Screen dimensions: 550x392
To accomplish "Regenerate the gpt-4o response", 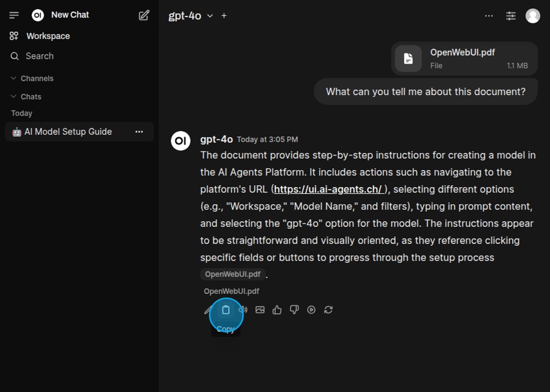I will (x=329, y=310).
